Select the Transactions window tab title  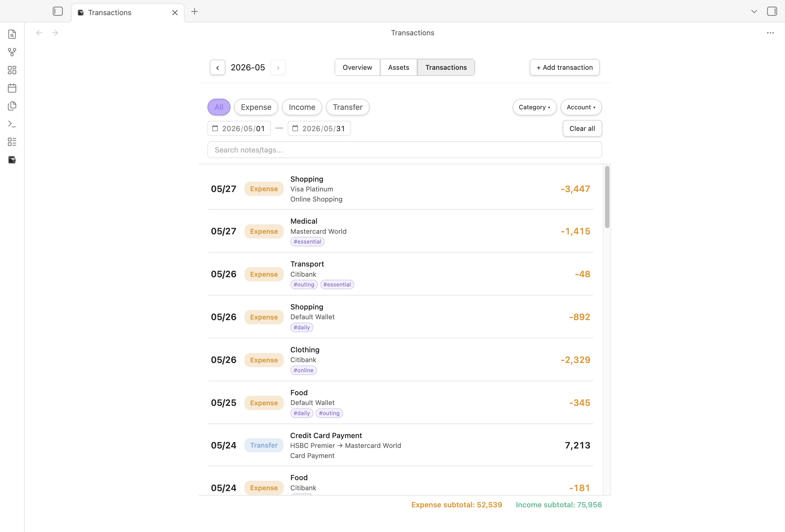click(109, 13)
